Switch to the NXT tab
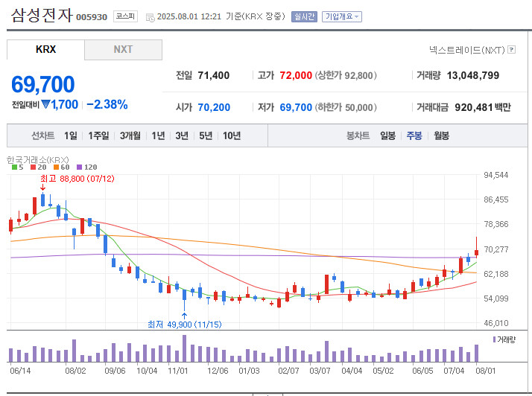The height and width of the screenshot is (396, 532). click(x=123, y=49)
